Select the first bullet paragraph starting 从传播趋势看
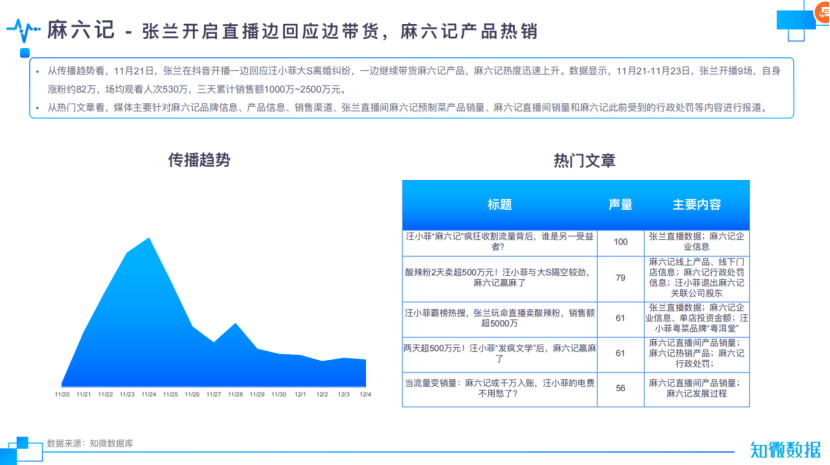This screenshot has height=465, width=830. click(x=413, y=80)
